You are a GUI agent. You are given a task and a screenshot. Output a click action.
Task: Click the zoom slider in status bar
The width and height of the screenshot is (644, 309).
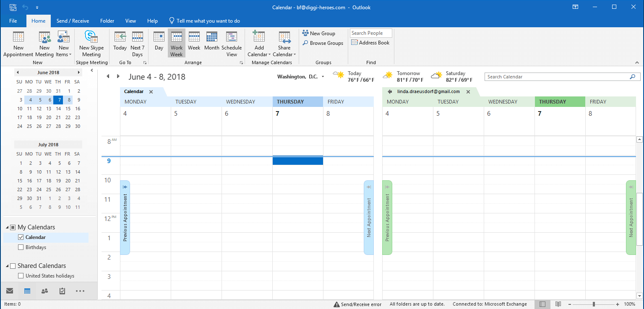pyautogui.click(x=593, y=304)
